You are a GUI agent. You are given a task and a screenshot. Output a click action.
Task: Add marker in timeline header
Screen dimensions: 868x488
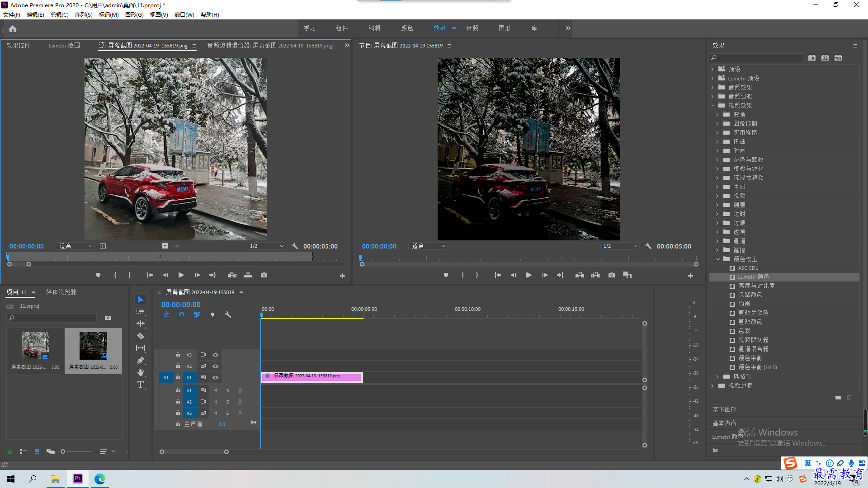(x=212, y=314)
